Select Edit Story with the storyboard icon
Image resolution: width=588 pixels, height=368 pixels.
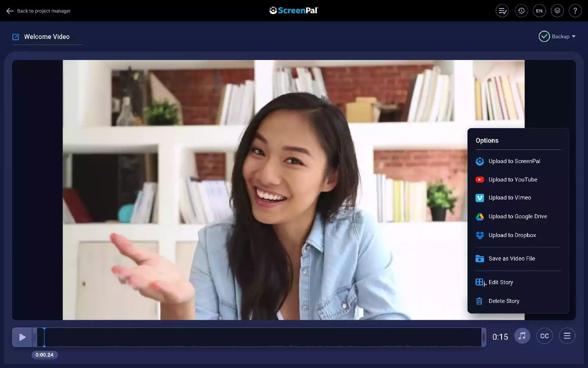[480, 282]
